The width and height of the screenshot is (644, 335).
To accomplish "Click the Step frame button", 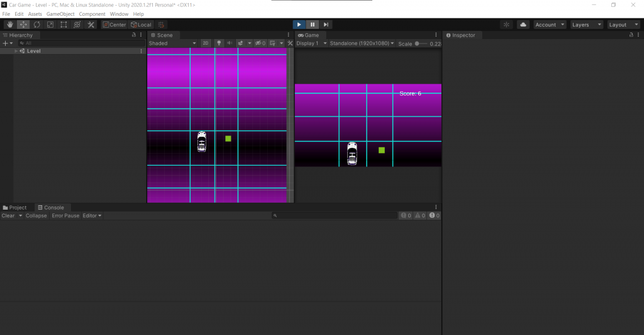I will (326, 25).
